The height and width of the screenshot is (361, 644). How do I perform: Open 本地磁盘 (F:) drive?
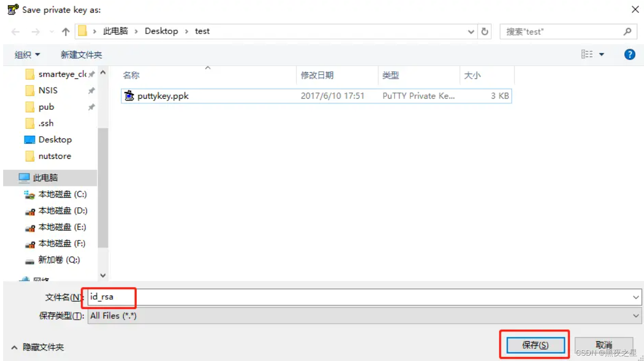[55, 244]
